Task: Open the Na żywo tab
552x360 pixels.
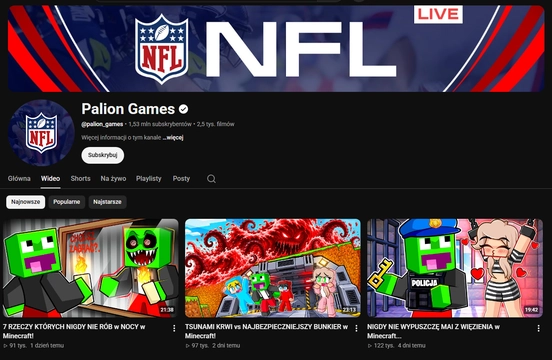Action: point(113,178)
